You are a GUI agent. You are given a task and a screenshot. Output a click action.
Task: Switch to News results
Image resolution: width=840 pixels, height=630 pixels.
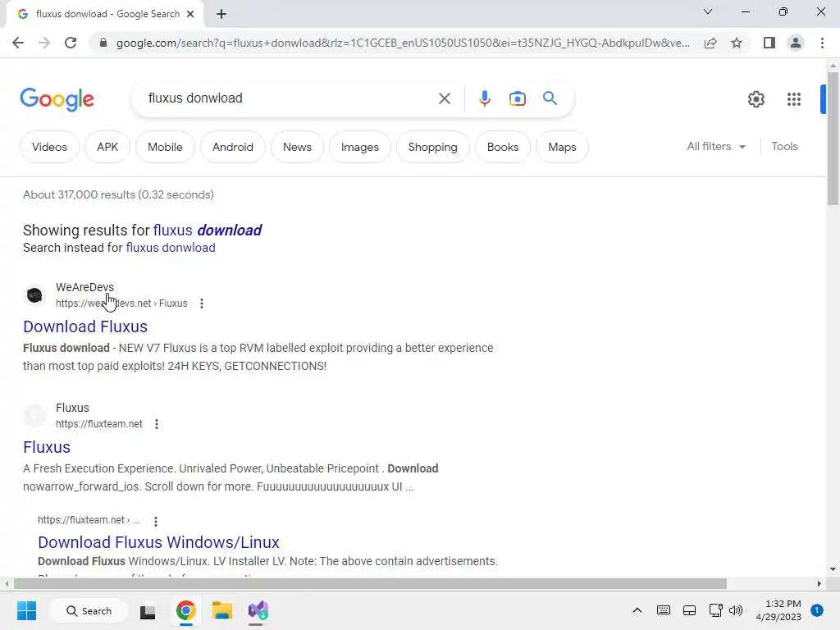tap(297, 147)
